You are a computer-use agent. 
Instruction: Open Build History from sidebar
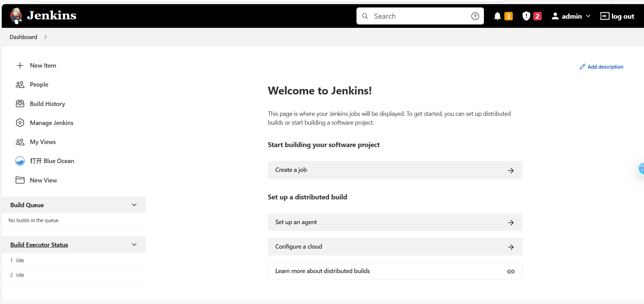[47, 104]
